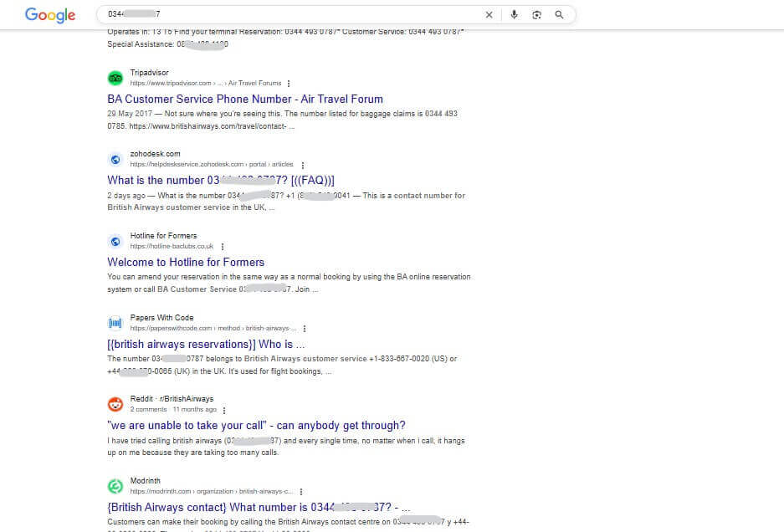Click the Hotline for Formers site name
Screen dimensions: 784x532
[x=163, y=236]
